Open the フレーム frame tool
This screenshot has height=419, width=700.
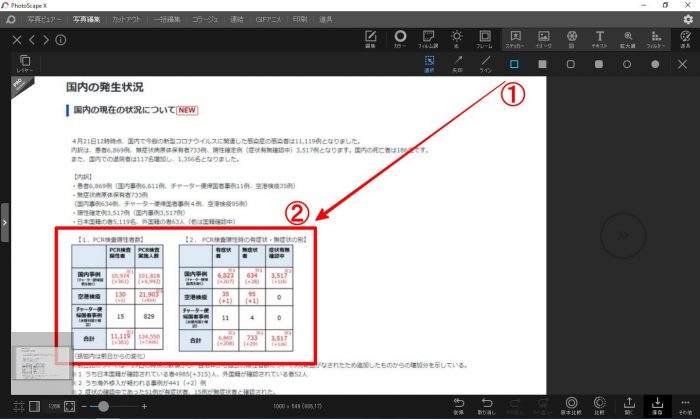484,39
